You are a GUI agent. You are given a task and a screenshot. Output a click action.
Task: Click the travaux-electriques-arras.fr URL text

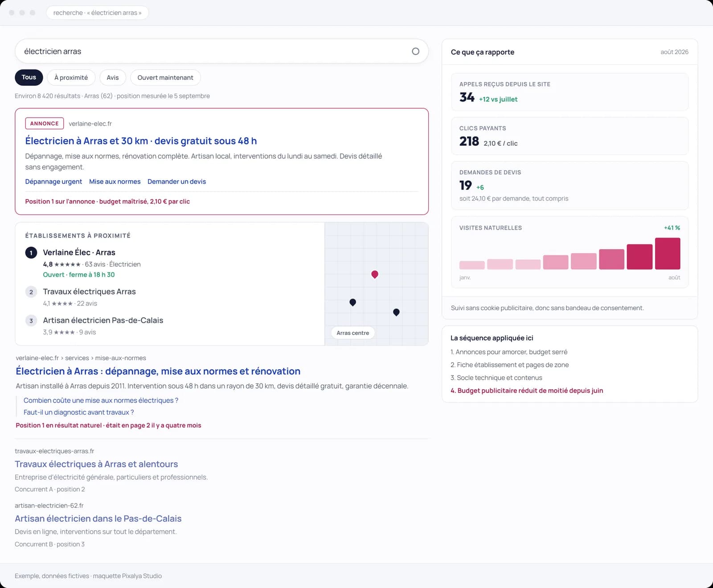pos(54,451)
